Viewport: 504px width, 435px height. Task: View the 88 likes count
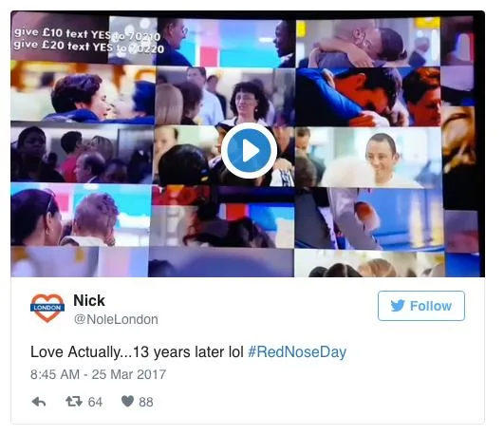[146, 402]
